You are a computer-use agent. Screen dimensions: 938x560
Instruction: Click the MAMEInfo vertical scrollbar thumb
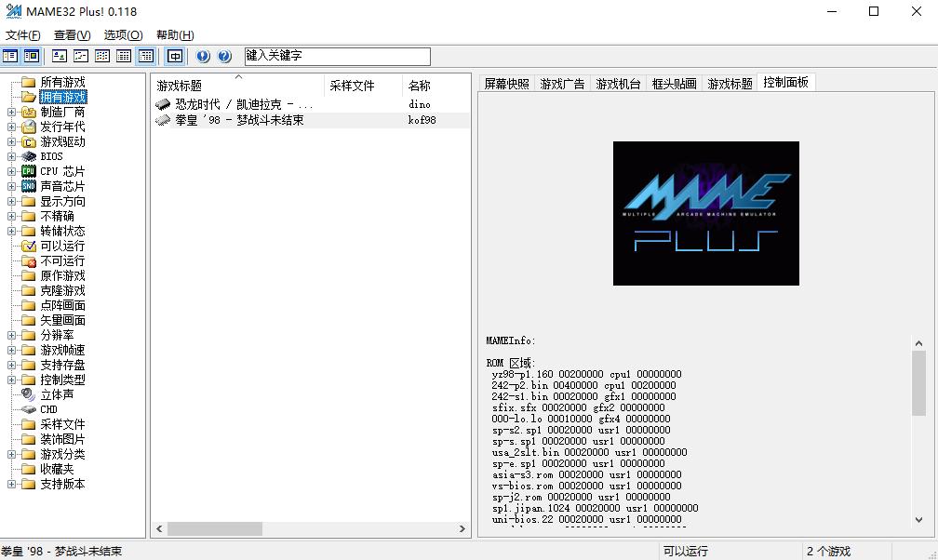918,383
